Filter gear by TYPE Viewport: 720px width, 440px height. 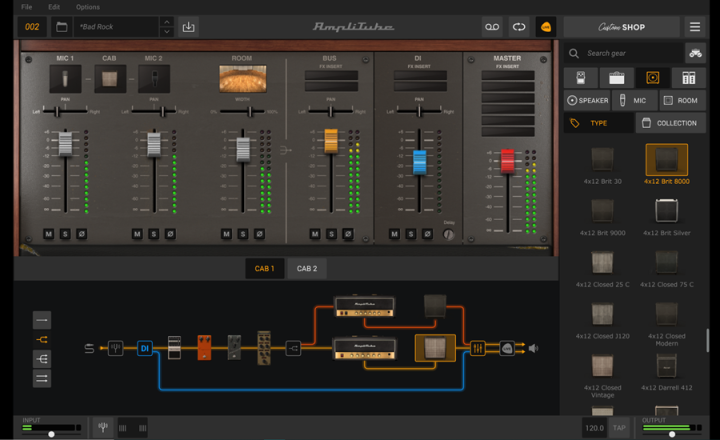[599, 123]
